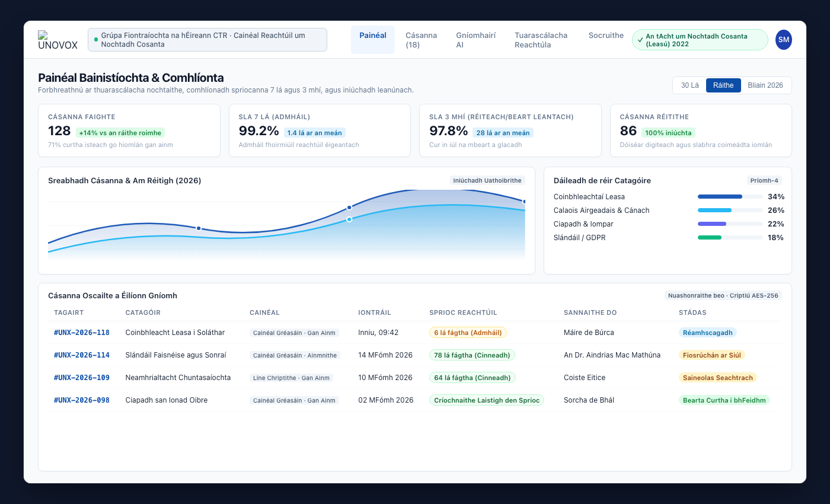The height and width of the screenshot is (504, 830).
Task: Click the Saineolas Seachtrach status badge
Action: [x=718, y=378]
